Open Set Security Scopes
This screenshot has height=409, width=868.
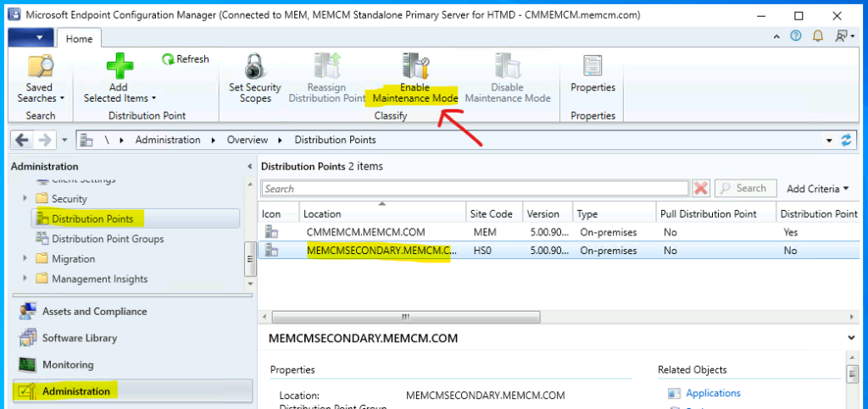(x=255, y=79)
